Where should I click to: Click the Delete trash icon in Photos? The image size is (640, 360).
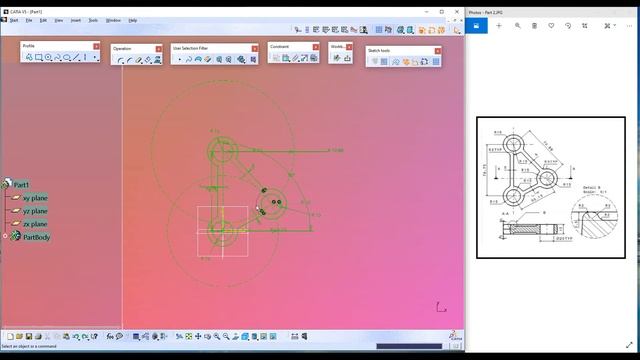click(534, 26)
